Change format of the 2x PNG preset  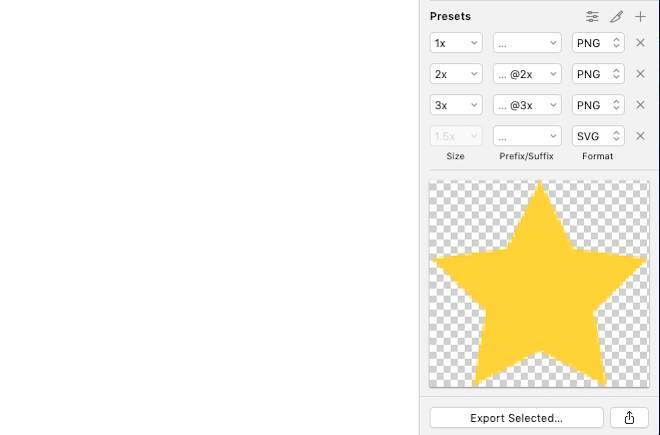pos(599,74)
